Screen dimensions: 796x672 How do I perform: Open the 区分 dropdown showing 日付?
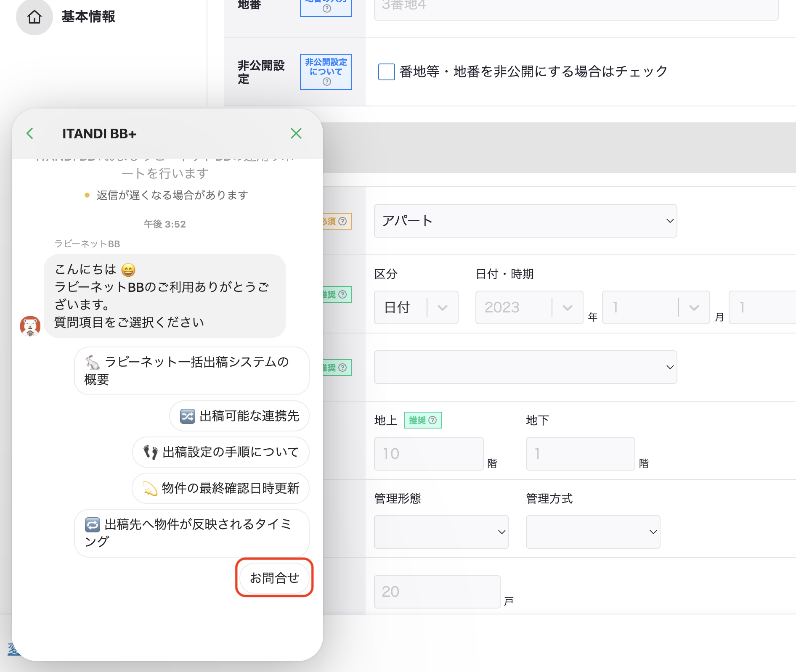pyautogui.click(x=416, y=307)
